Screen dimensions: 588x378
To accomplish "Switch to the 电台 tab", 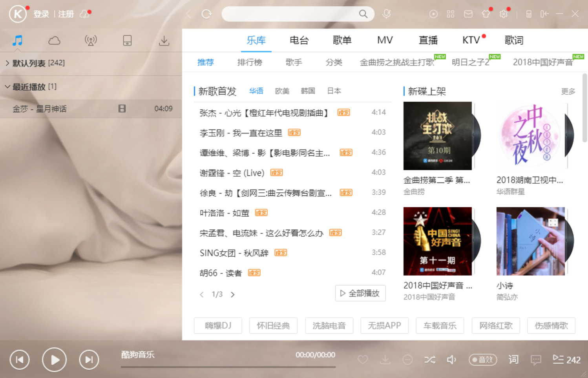I will pos(299,40).
